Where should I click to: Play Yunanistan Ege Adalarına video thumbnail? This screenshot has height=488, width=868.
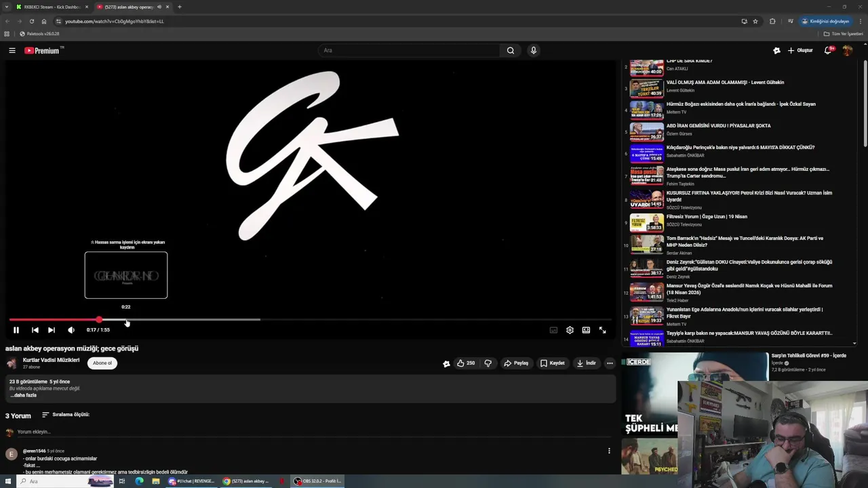[x=647, y=315]
